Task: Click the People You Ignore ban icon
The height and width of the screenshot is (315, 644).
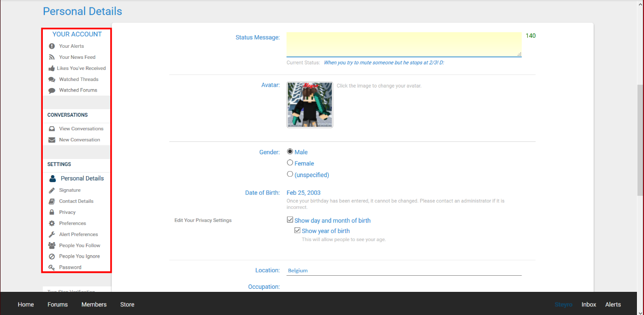Action: pos(51,257)
